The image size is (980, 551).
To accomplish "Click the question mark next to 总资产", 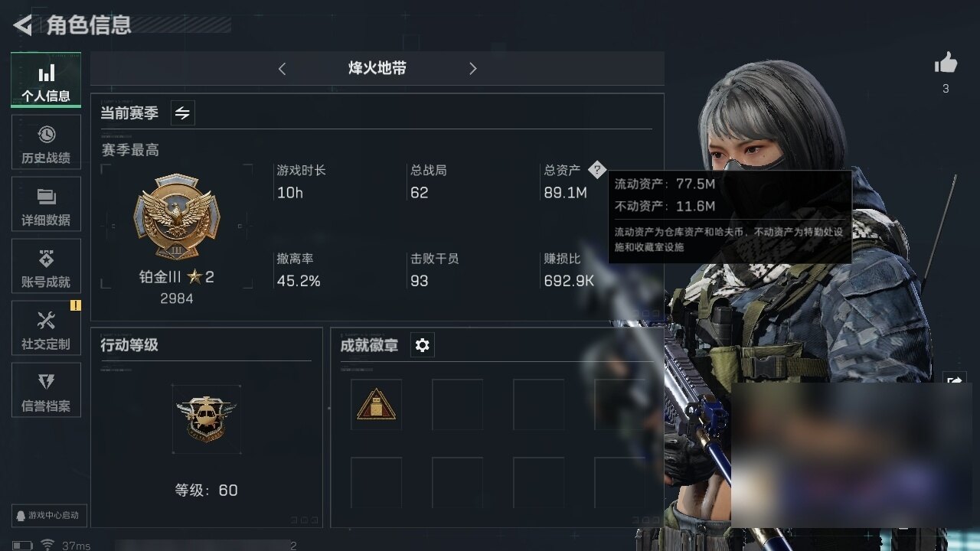I will point(597,170).
